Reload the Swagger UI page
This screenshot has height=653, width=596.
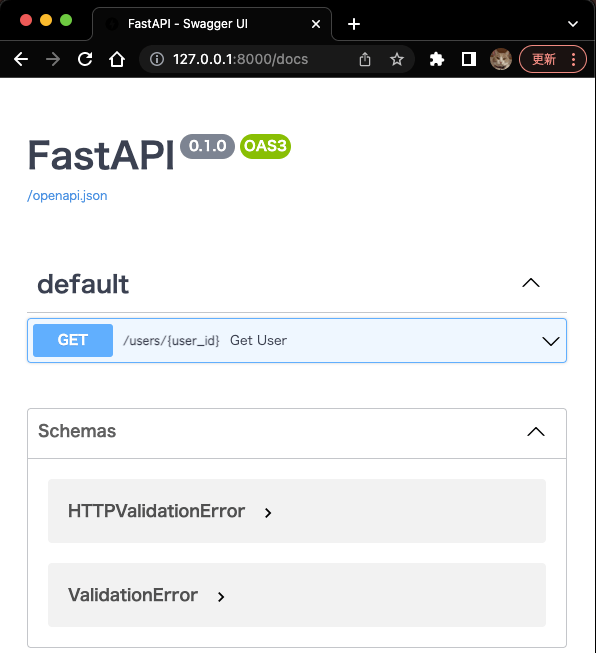coord(85,59)
